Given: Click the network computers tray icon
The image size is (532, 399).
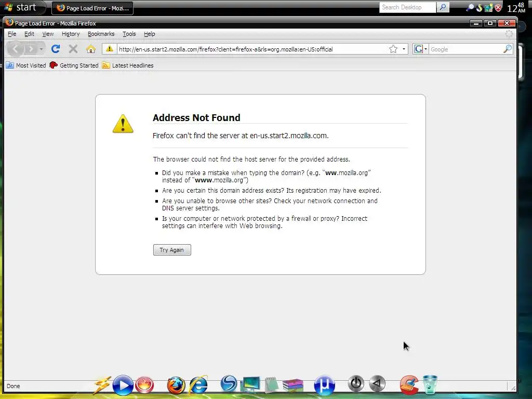Looking at the screenshot, I should click(x=488, y=8).
